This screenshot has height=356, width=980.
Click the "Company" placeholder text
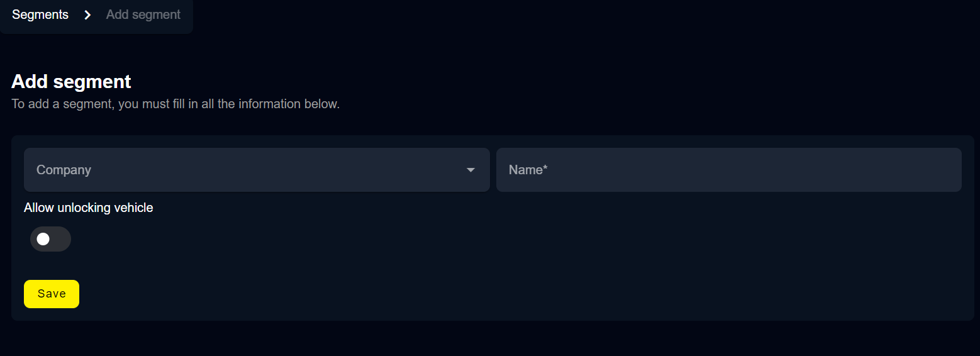pyautogui.click(x=64, y=170)
